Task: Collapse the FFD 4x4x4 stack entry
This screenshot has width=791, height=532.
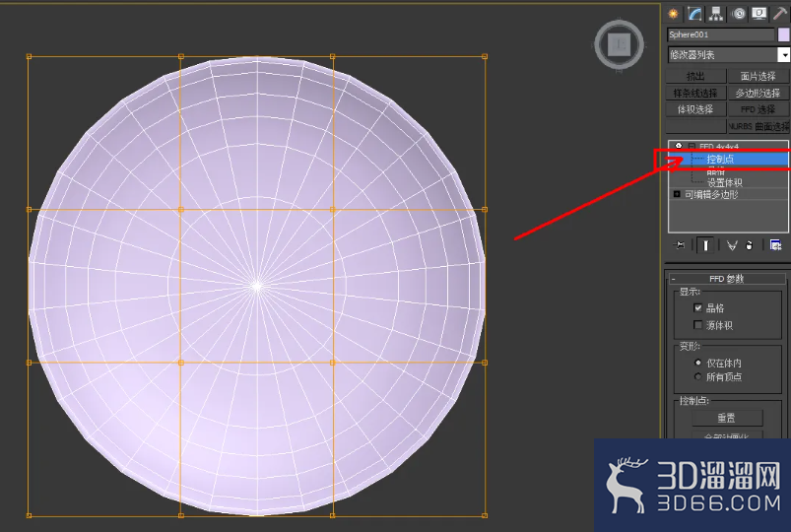Action: pos(692,147)
